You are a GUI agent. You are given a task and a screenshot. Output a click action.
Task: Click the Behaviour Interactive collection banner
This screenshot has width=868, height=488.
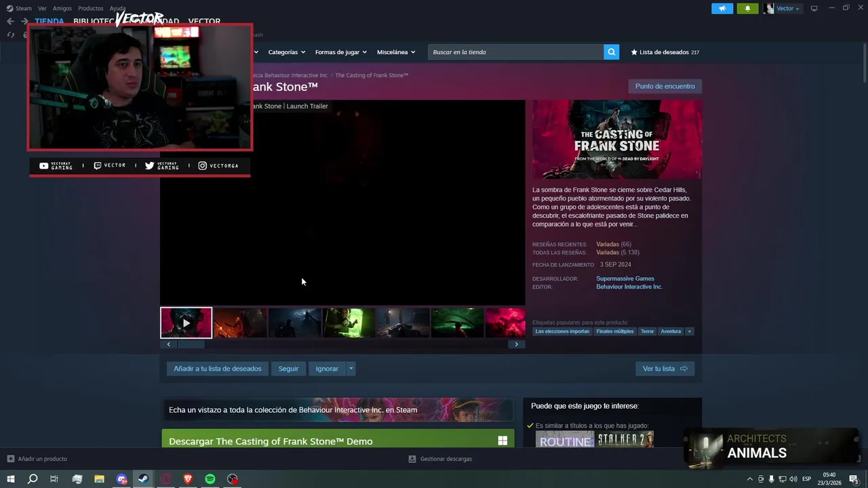[338, 409]
